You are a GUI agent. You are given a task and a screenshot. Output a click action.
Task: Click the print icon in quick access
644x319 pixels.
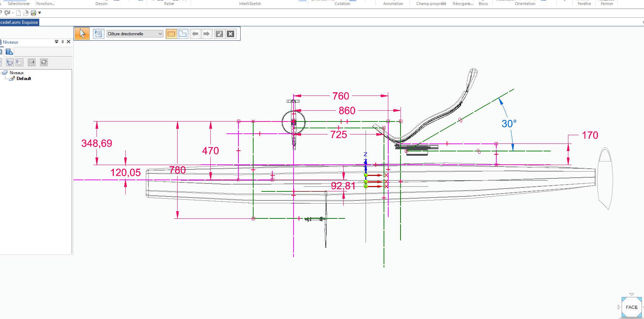(x=33, y=13)
